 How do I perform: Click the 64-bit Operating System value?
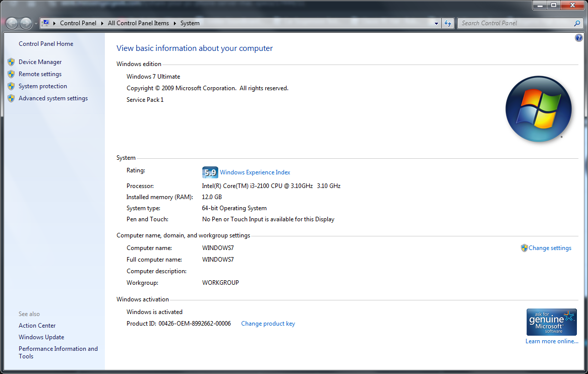point(234,208)
